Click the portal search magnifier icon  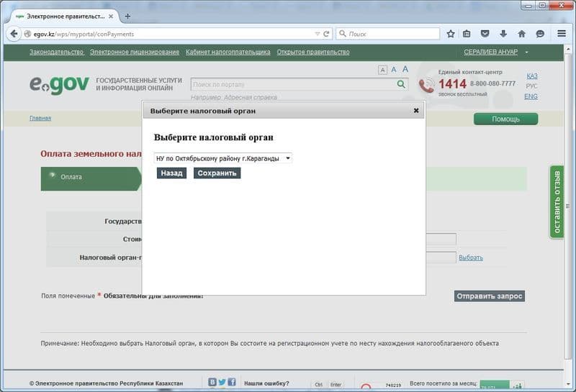click(401, 84)
